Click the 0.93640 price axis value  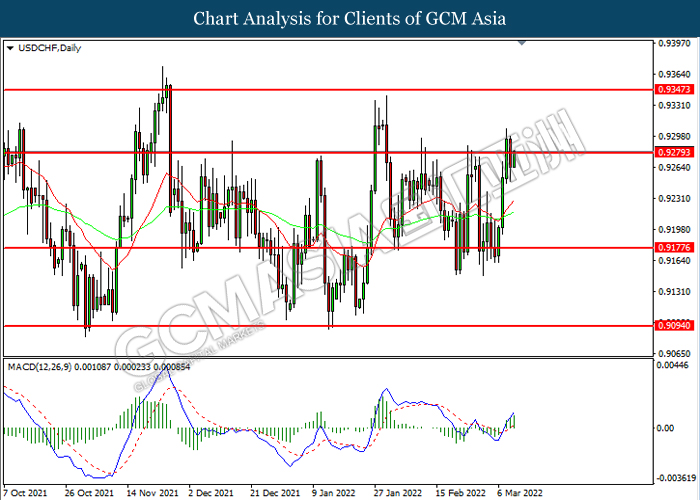[675, 74]
